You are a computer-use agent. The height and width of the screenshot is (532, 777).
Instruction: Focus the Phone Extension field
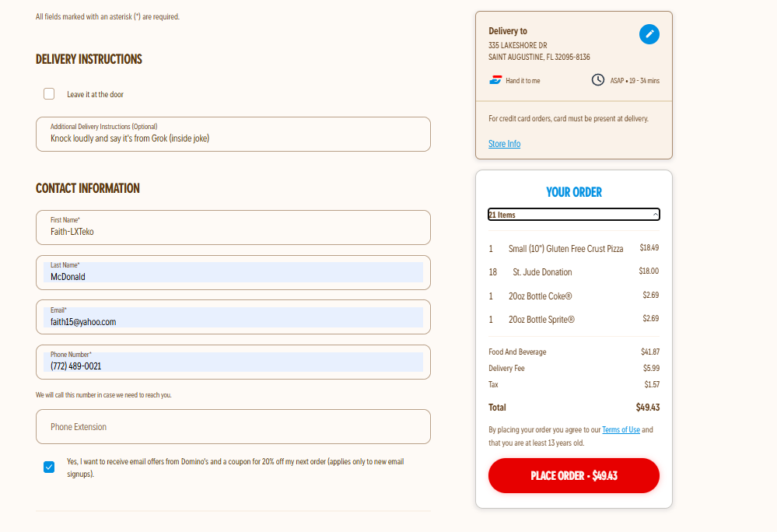pyautogui.click(x=233, y=427)
